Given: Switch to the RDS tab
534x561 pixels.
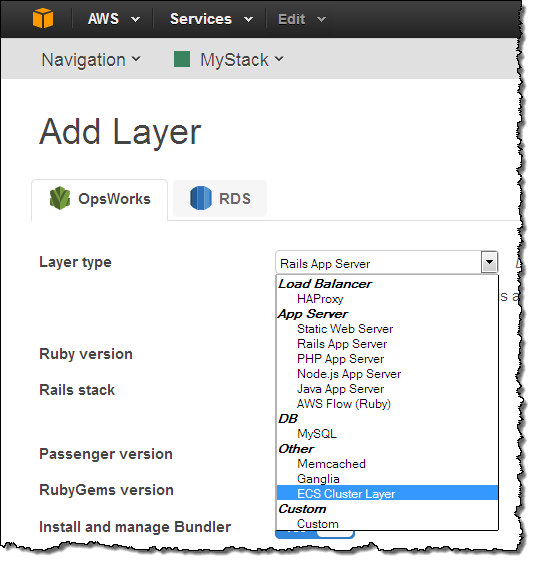Looking at the screenshot, I should click(220, 199).
